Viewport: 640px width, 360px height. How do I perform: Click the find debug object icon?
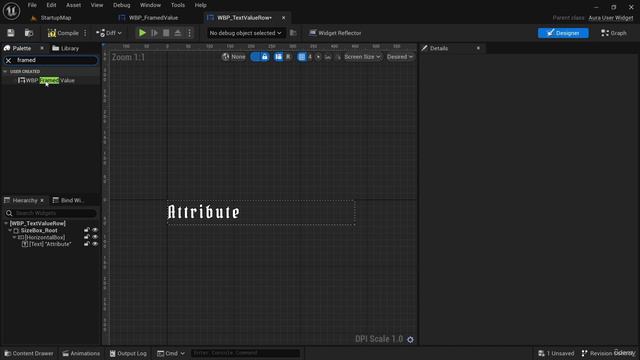tap(293, 33)
